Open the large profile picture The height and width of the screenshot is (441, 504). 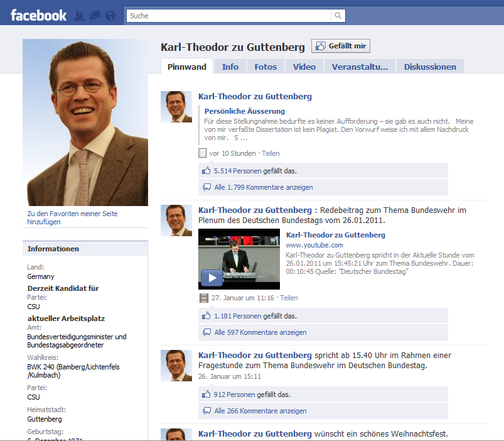pos(85,122)
